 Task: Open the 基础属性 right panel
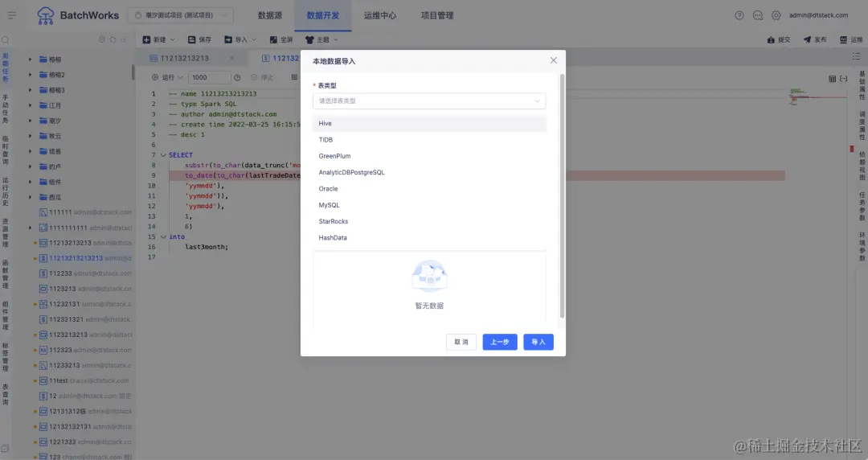[x=862, y=85]
